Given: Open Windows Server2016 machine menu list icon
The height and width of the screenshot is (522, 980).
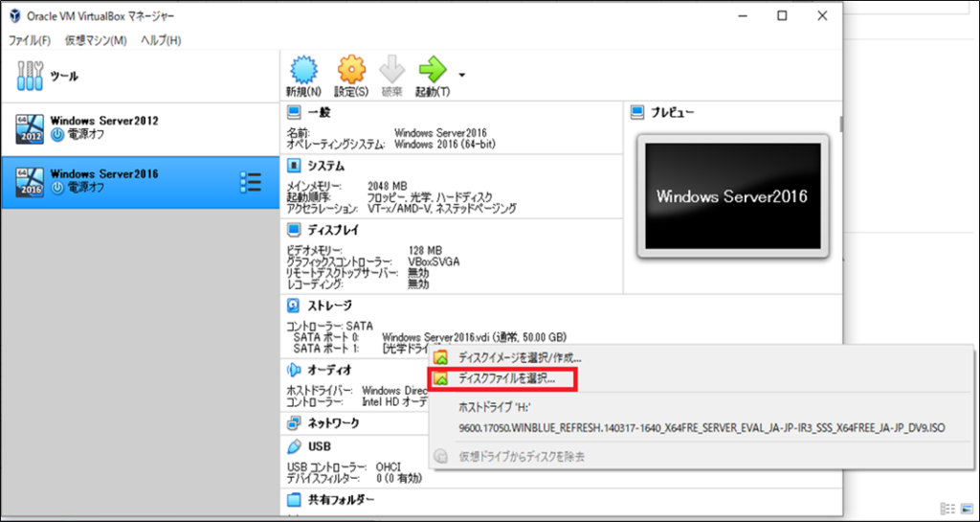Looking at the screenshot, I should click(x=251, y=182).
